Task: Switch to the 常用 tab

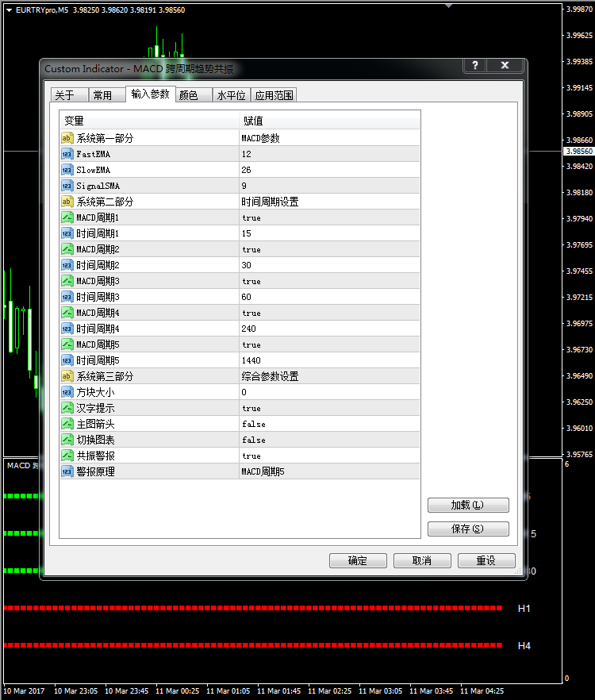Action: [107, 95]
